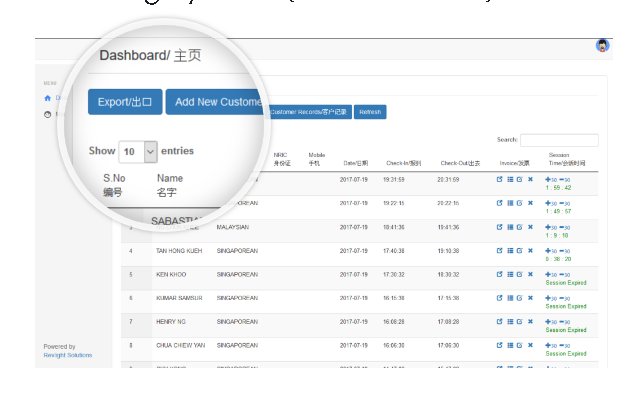Open the external-link invoice icon for KUMAR SAMSUR

click(499, 298)
